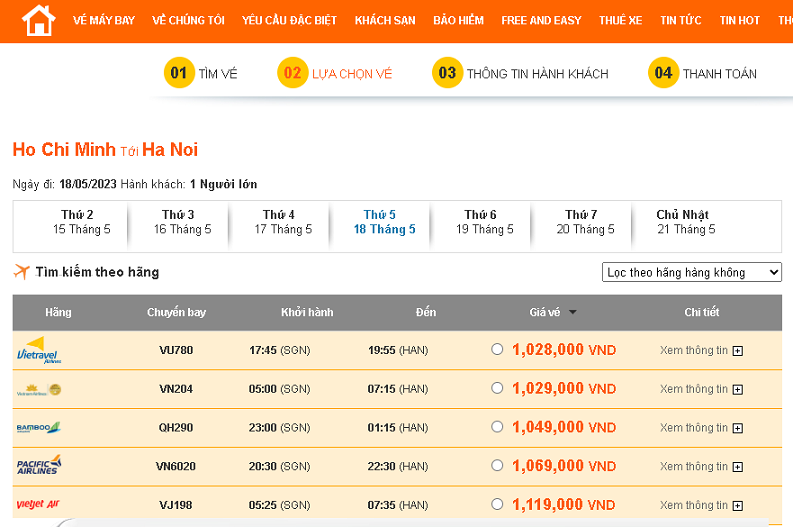Select the VN204 flight radio button
The width and height of the screenshot is (793, 527).
[x=497, y=388]
